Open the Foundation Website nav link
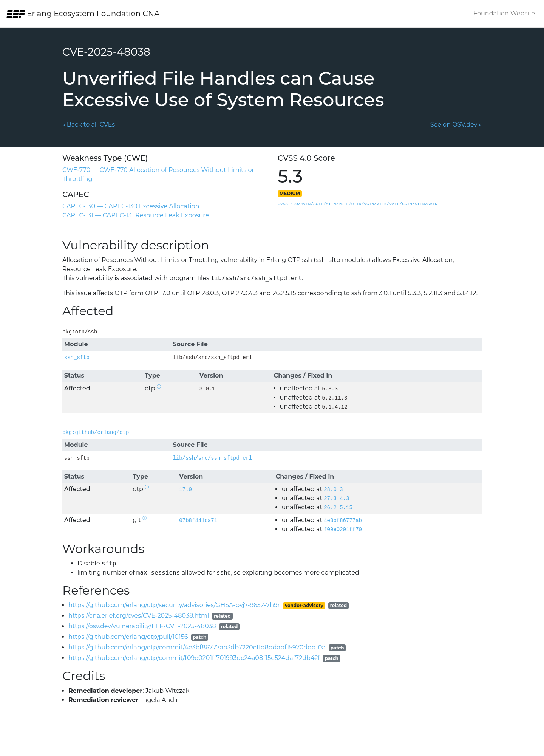This screenshot has height=756, width=544. (504, 13)
